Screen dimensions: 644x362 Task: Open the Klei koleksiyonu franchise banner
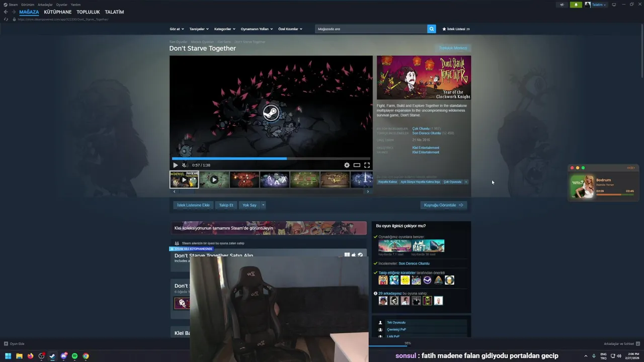268,228
